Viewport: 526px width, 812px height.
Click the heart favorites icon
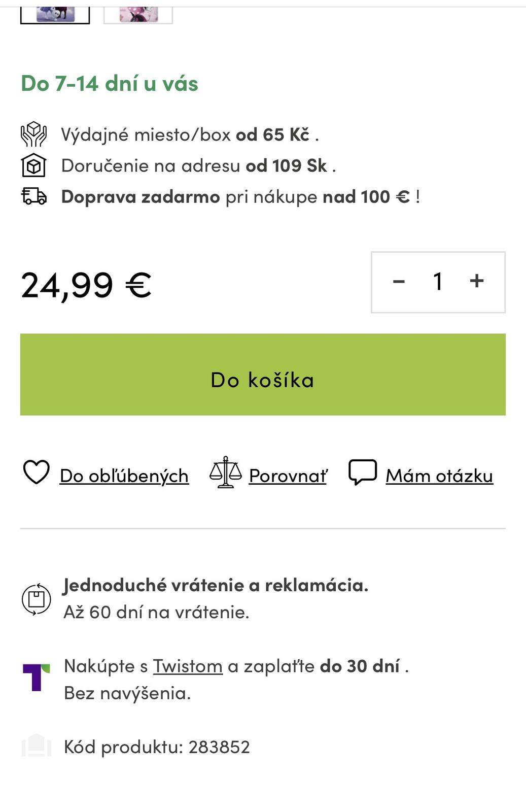[36, 472]
